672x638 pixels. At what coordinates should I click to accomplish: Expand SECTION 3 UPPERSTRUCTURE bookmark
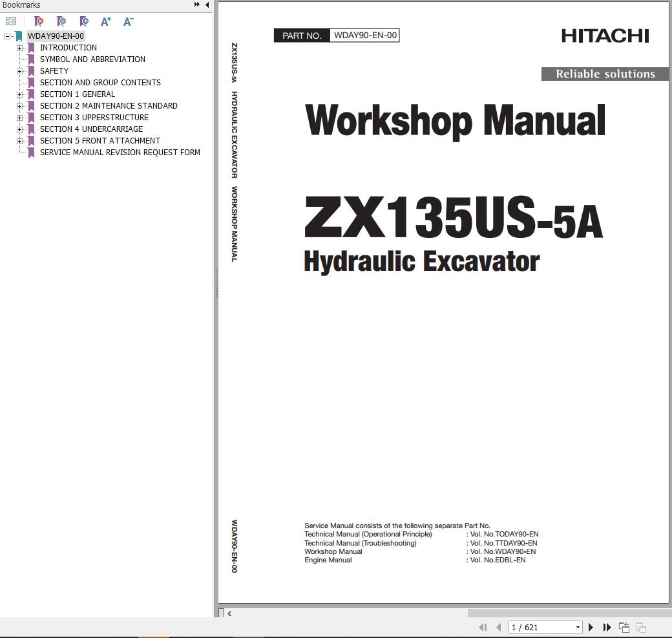20,118
